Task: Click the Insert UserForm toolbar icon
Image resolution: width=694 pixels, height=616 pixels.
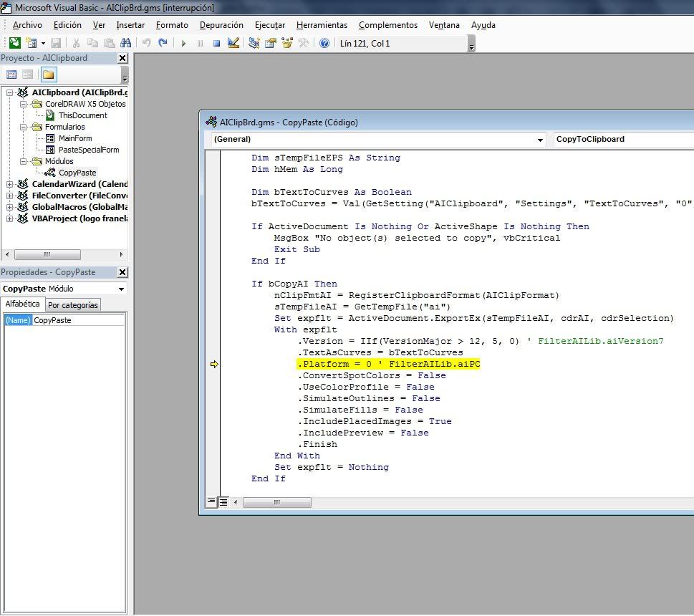Action: (31, 43)
